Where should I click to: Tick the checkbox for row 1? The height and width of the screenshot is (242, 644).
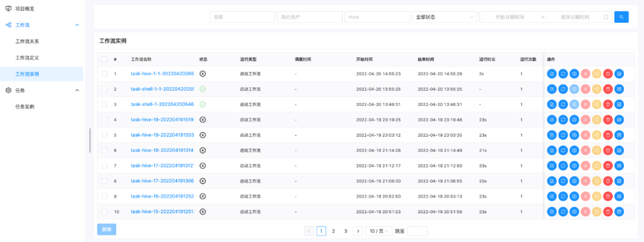point(104,73)
